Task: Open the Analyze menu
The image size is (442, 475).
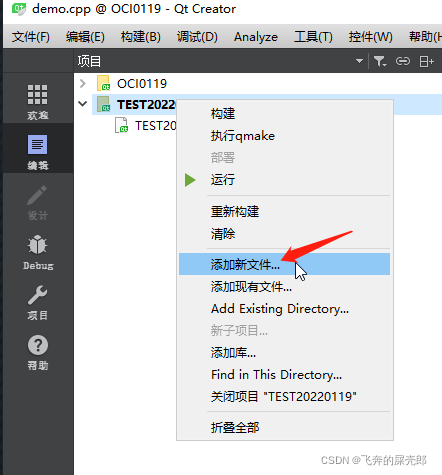Action: pos(256,37)
